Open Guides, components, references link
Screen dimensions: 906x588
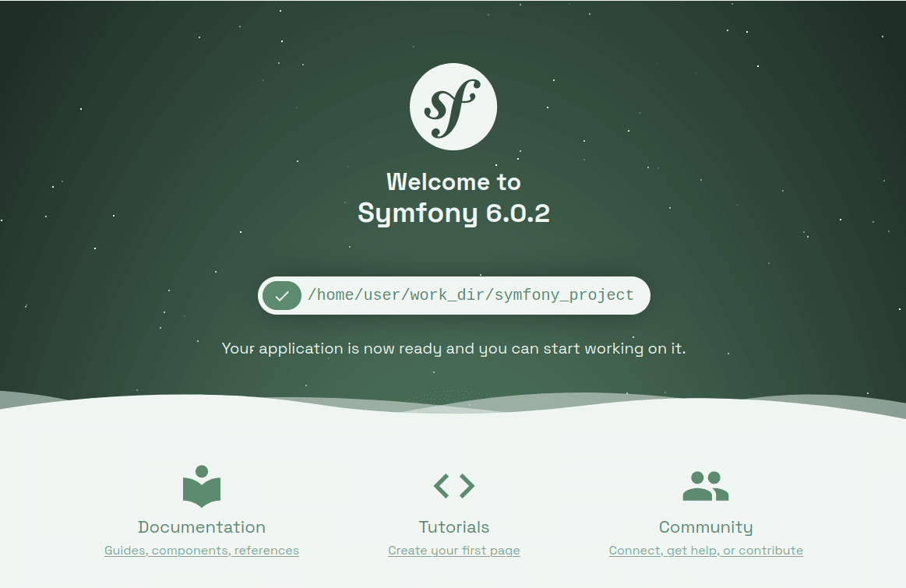pos(202,551)
